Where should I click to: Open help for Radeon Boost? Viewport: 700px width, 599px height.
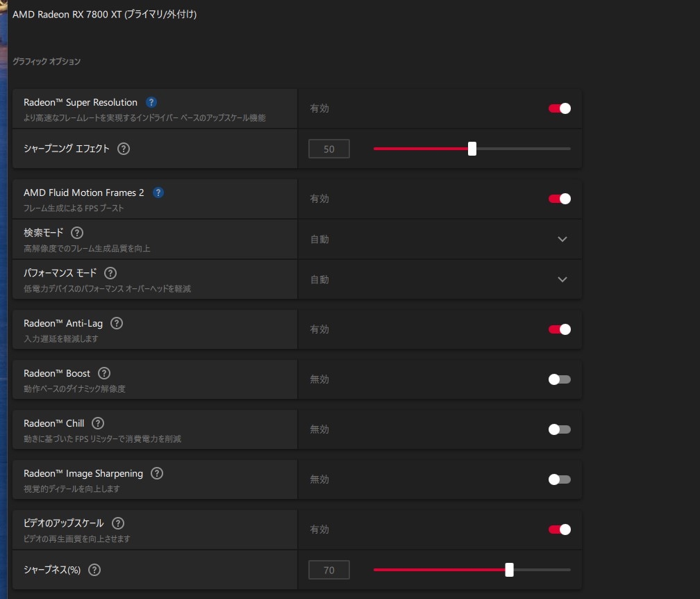click(x=104, y=373)
